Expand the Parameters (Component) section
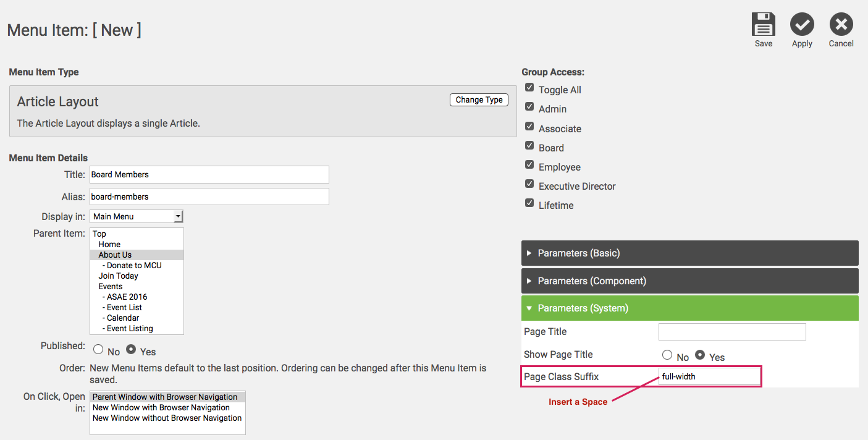Screen dimensions: 868x440 point(689,281)
